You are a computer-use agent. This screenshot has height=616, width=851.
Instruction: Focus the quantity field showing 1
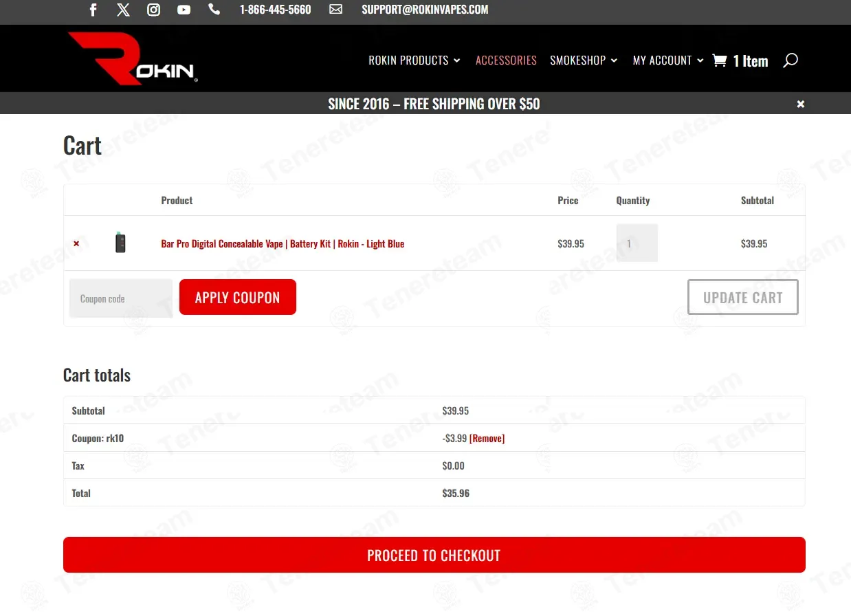637,243
